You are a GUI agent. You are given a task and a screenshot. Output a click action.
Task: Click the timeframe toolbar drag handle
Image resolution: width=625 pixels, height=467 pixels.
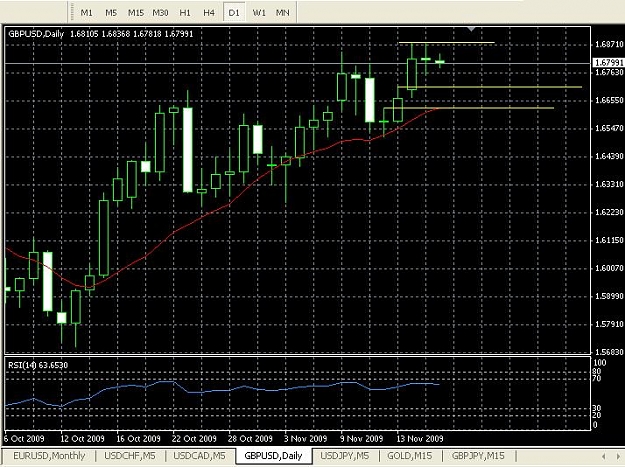tap(72, 12)
